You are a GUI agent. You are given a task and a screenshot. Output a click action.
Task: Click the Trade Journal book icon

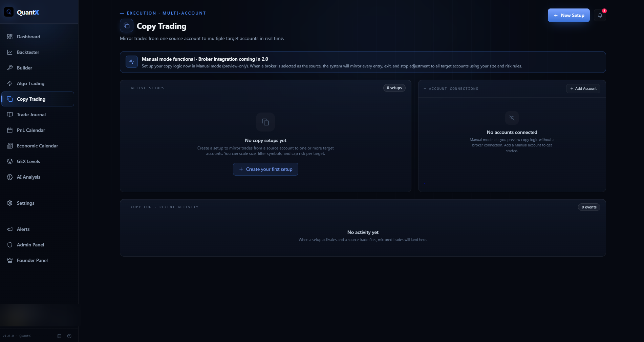[10, 115]
